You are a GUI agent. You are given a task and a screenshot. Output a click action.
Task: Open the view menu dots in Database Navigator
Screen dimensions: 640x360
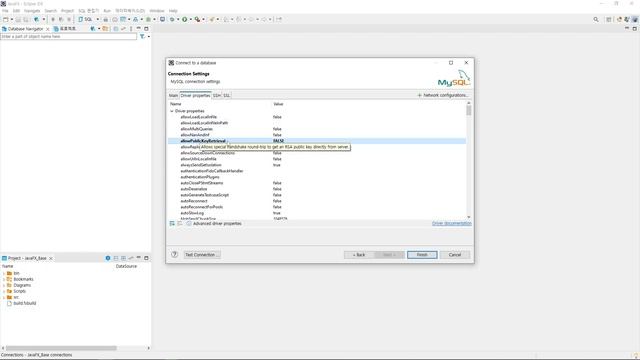tap(131, 29)
